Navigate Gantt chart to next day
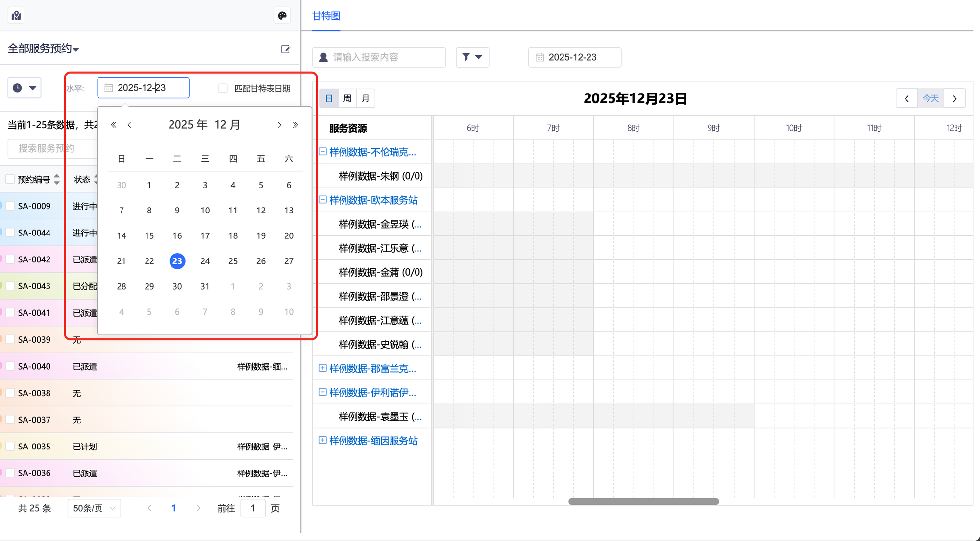Viewport: 980px width, 541px height. click(955, 98)
